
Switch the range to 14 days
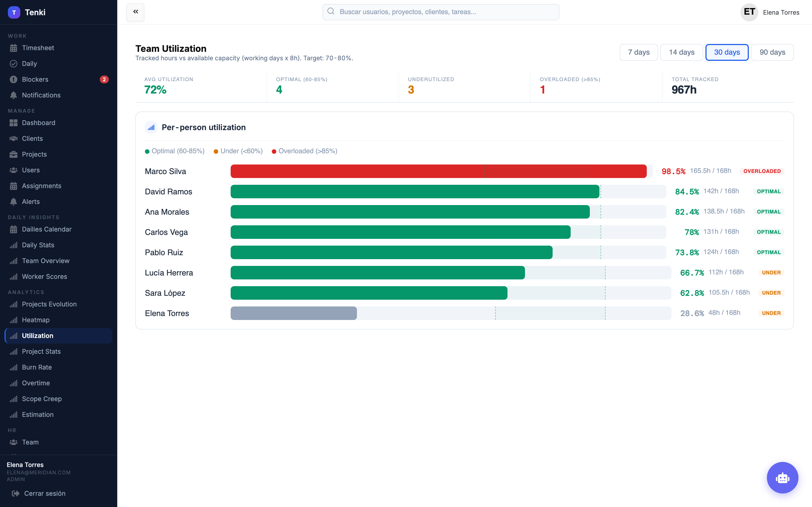coord(681,52)
